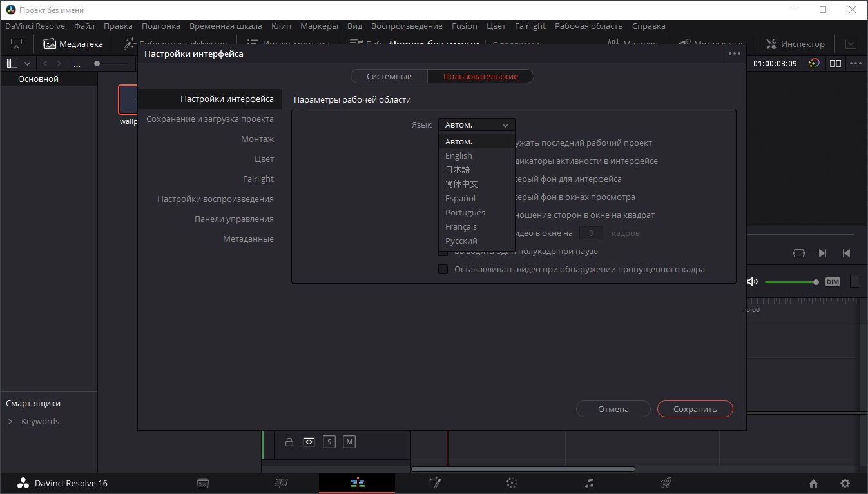Image resolution: width=868 pixels, height=494 pixels.
Task: Open the Fusion page wand icon
Action: pos(435,483)
